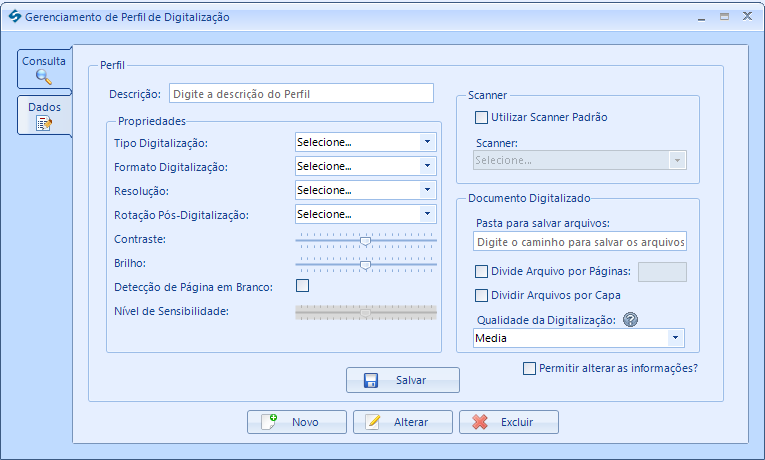Screen dimensions: 765x460
Task: Click the red X icon on Excluir
Action: [480, 422]
